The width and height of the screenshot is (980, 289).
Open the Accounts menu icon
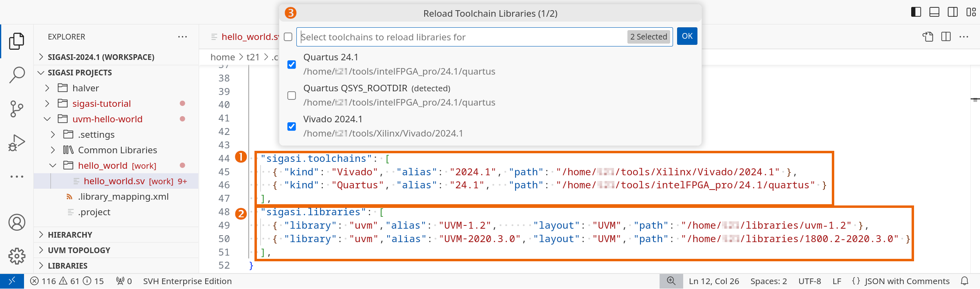click(x=17, y=223)
